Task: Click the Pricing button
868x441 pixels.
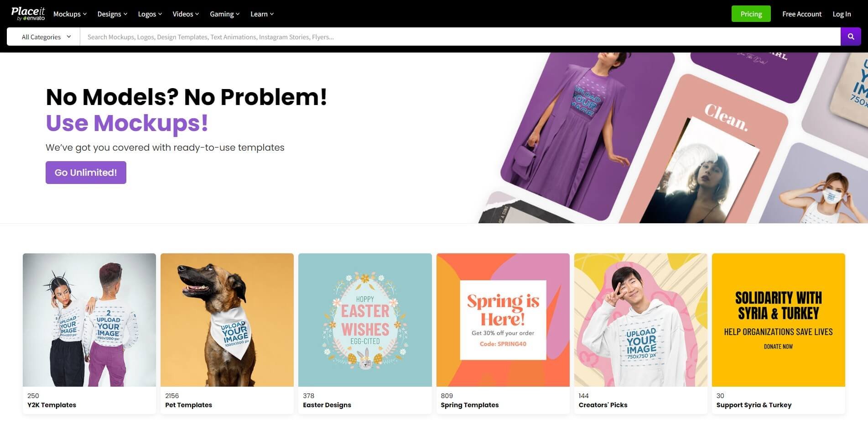Action: (750, 14)
